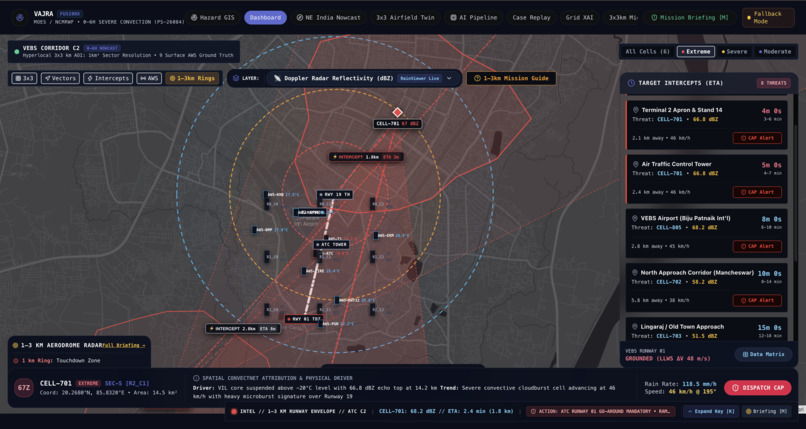The width and height of the screenshot is (806, 429).
Task: Send CAP Alert for North Approach Corridor
Action: click(757, 301)
